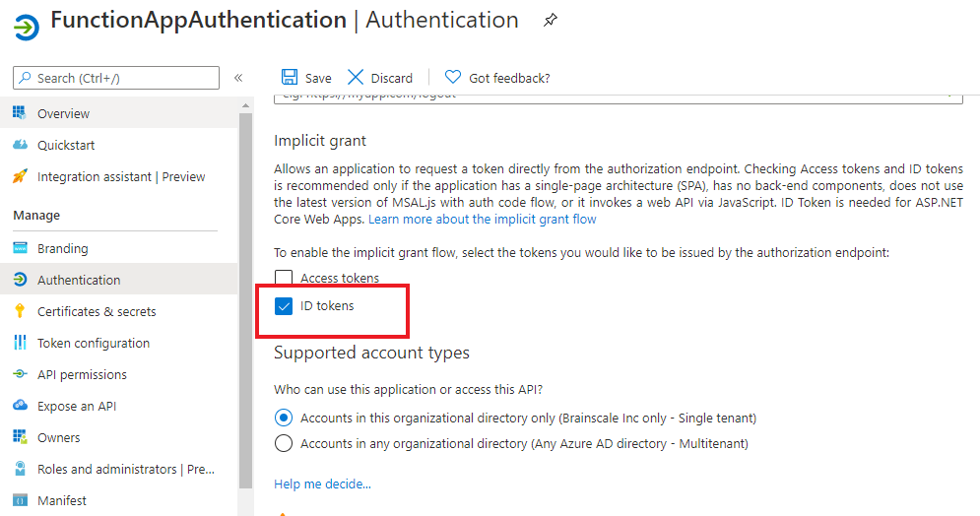Click the Owners icon
Viewport: 980px width, 516px height.
pyautogui.click(x=20, y=436)
